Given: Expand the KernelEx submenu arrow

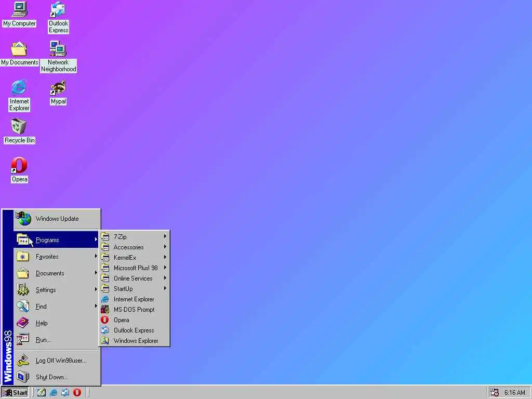Looking at the screenshot, I should coord(165,257).
